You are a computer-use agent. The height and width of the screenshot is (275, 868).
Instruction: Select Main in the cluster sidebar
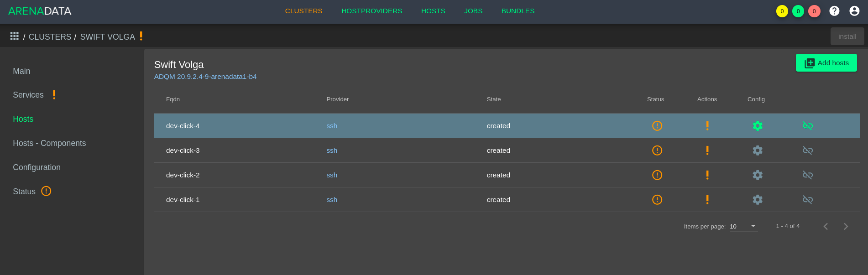click(x=21, y=71)
